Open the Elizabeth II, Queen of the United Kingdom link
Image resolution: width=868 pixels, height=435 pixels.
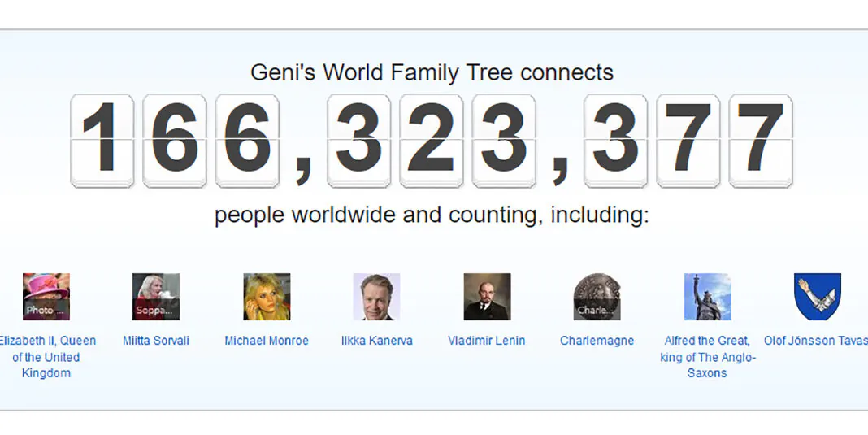pyautogui.click(x=46, y=357)
